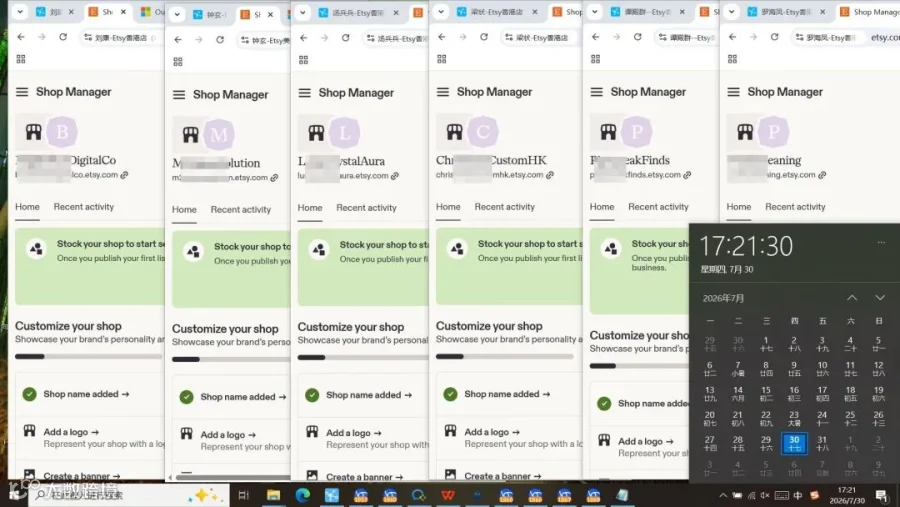Click the purple L avatar in stalAura shop
Screen dimensions: 900x507
(x=344, y=133)
